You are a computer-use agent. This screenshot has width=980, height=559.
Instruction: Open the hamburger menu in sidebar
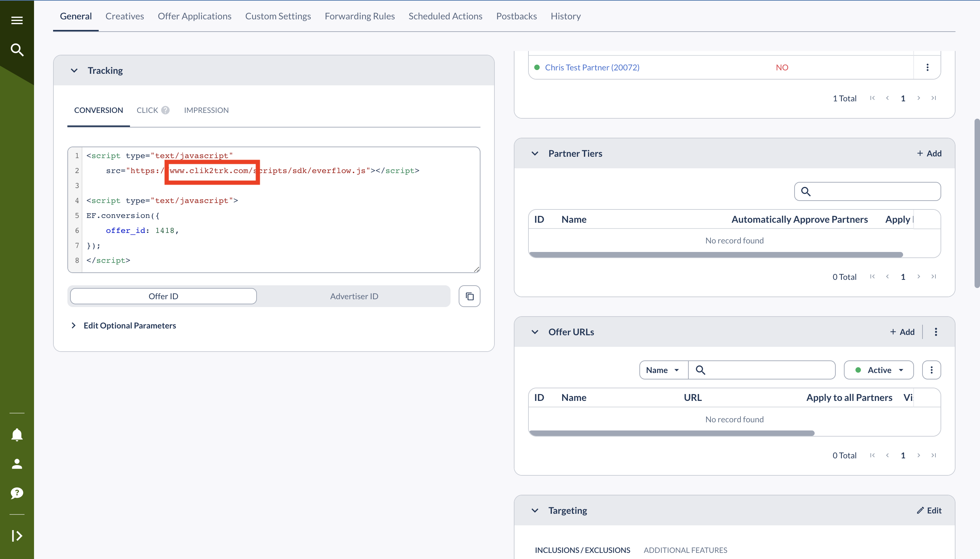17,20
